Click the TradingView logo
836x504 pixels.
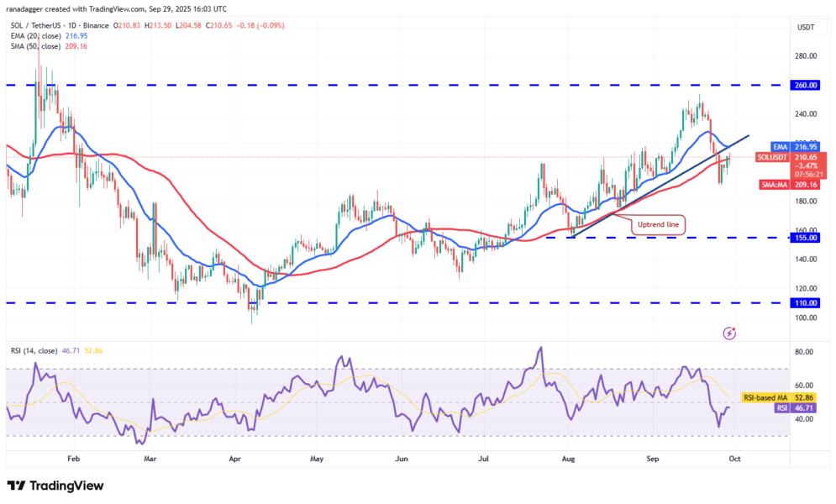coord(55,486)
